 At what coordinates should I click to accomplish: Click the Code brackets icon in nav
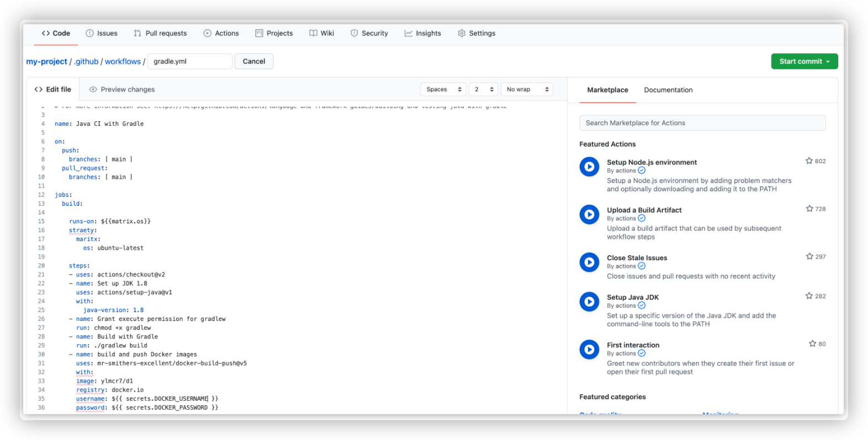click(46, 33)
